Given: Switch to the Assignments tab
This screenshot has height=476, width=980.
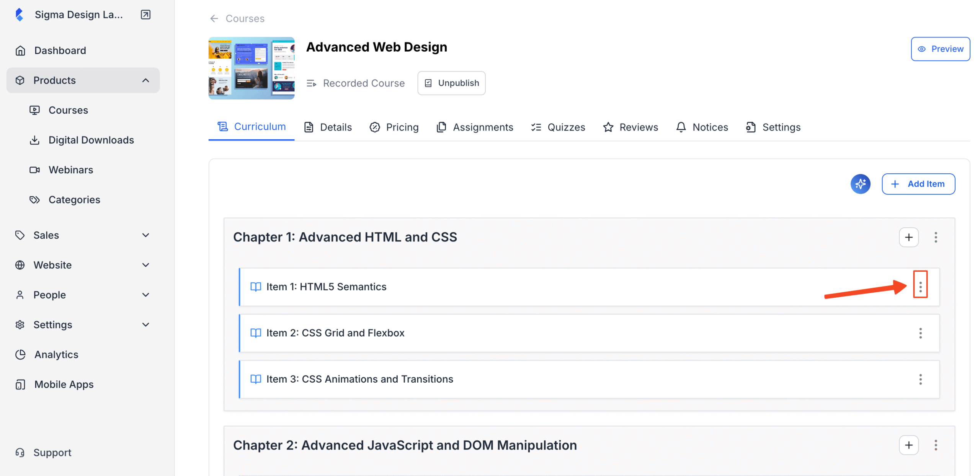Looking at the screenshot, I should pyautogui.click(x=475, y=127).
